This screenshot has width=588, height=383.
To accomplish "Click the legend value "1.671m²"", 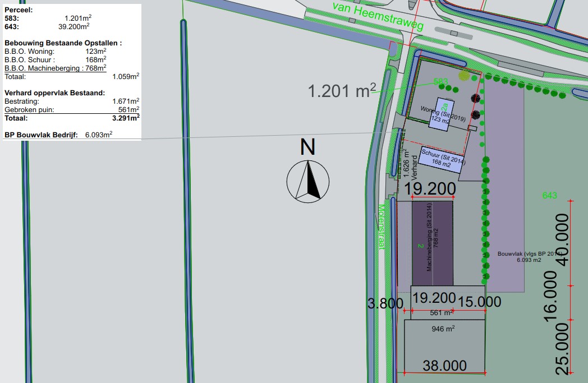I will [x=126, y=101].
